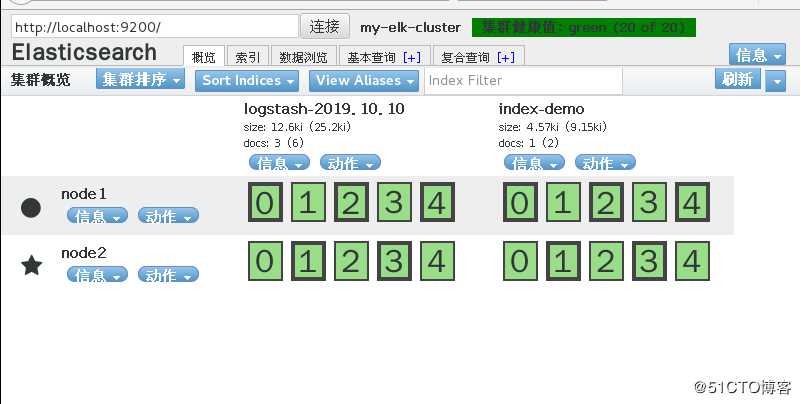The image size is (801, 404).
Task: Open node2 动作 dropdown
Action: click(x=168, y=275)
